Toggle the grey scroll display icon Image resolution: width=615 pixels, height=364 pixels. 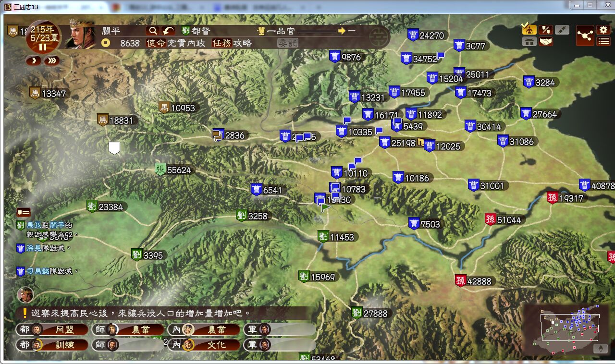click(562, 29)
